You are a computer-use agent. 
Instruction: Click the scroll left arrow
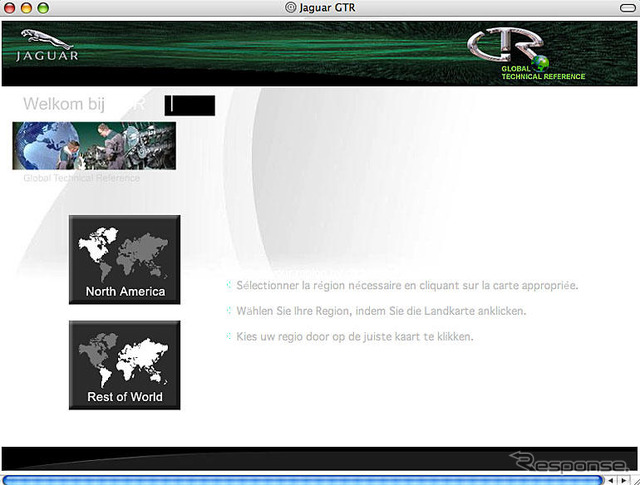[611, 481]
